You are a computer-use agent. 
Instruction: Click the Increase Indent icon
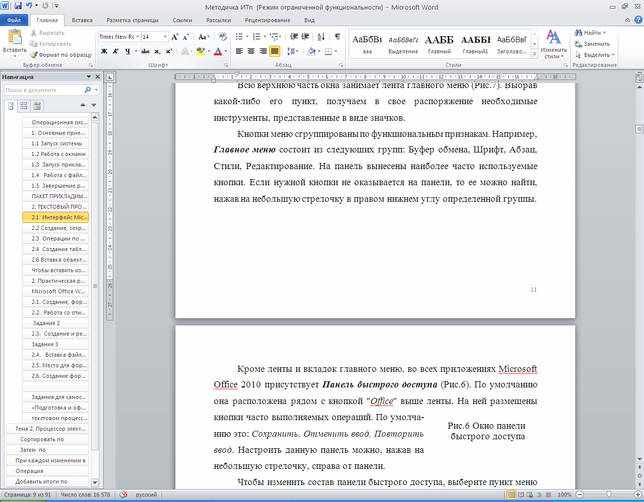coord(306,37)
